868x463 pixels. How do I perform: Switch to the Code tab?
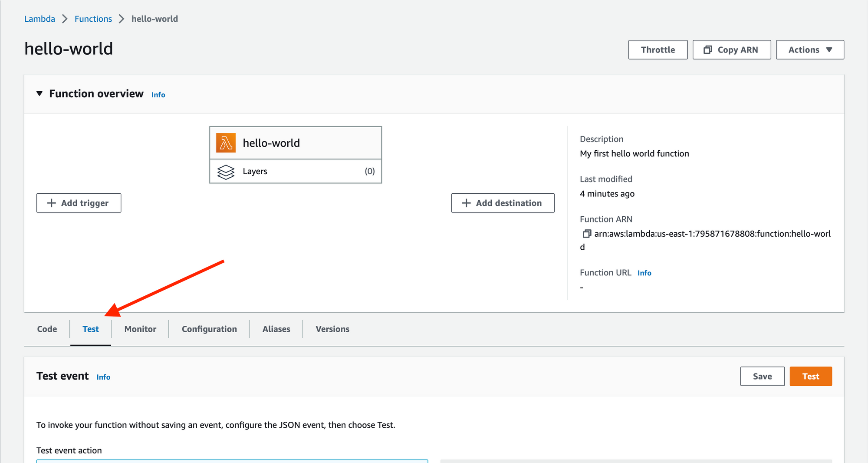click(47, 329)
